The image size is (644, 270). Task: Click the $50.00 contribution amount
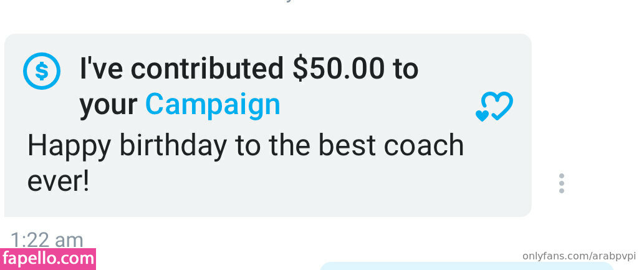tap(339, 68)
